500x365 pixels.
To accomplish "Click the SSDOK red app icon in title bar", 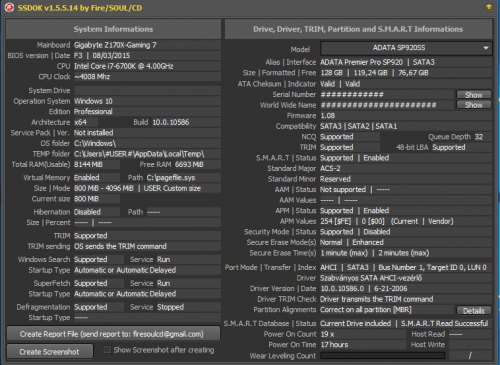I will (9, 7).
